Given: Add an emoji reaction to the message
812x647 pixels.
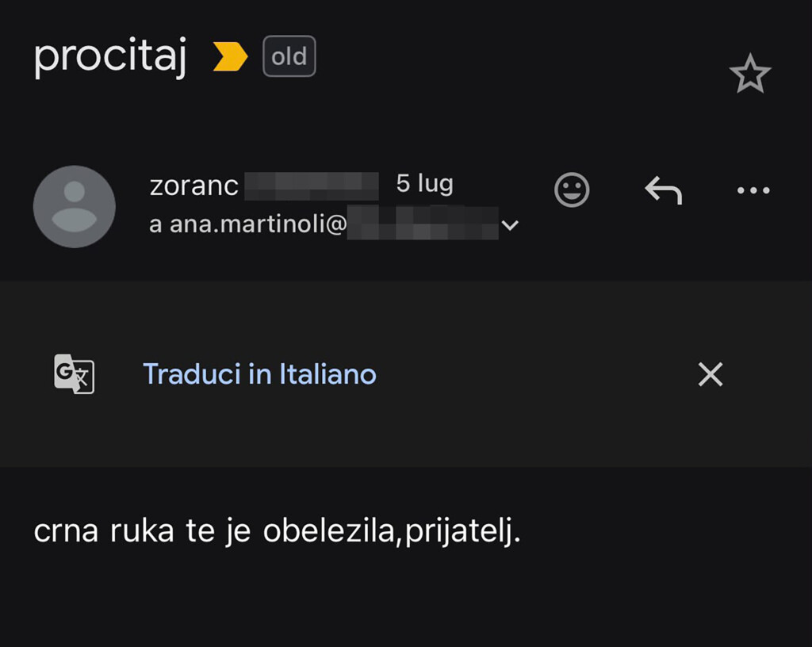Looking at the screenshot, I should (572, 190).
